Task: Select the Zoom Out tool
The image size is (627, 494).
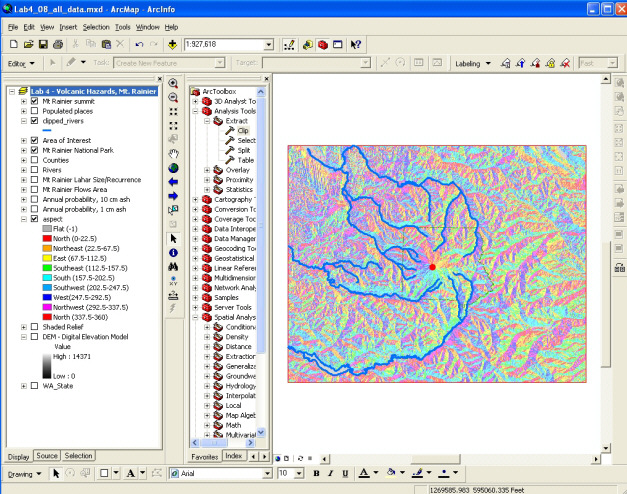Action: 173,97
